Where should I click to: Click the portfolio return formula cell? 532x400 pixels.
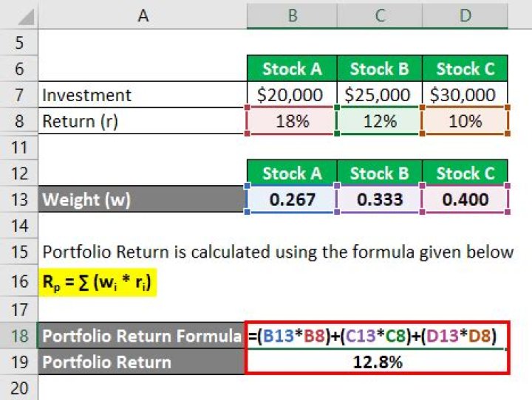[377, 336]
